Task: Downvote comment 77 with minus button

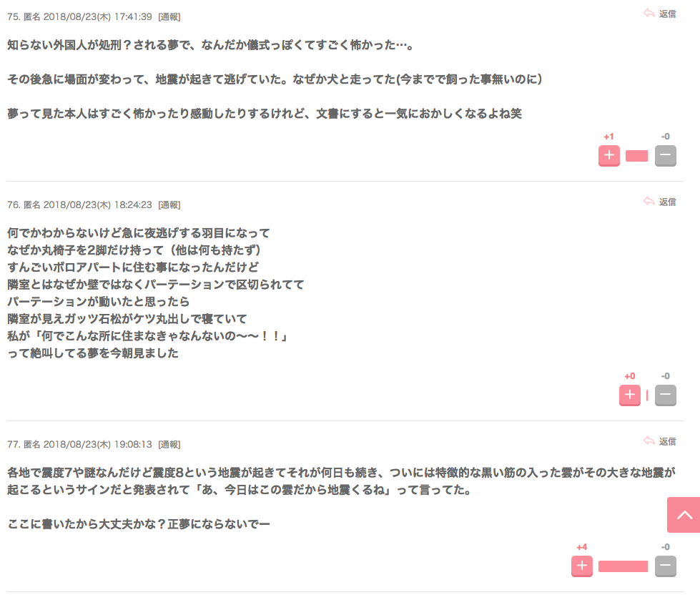Action: [x=665, y=566]
